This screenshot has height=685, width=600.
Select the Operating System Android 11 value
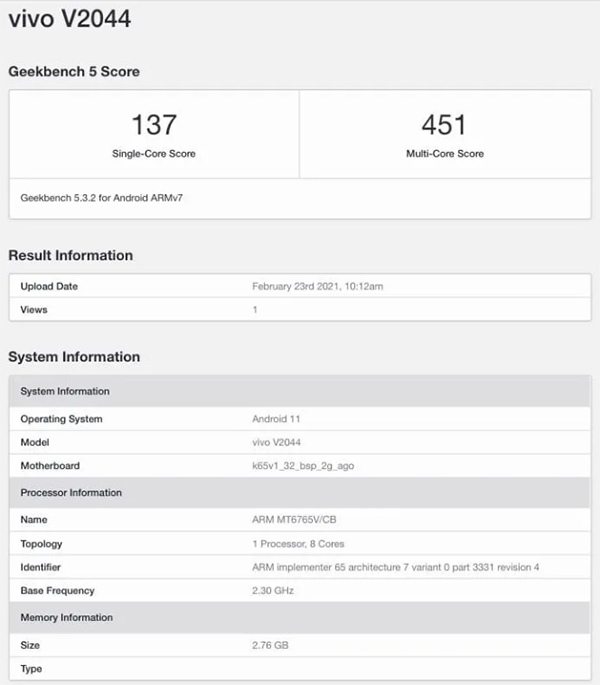(276, 419)
